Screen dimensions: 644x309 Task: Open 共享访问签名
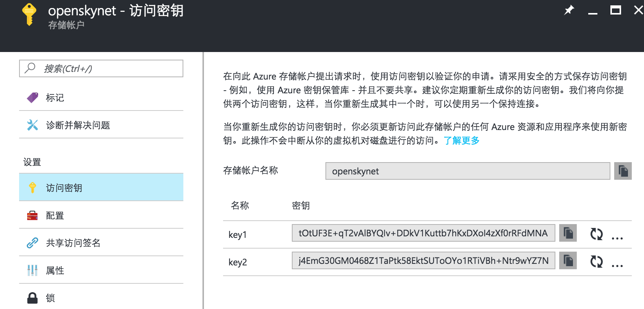coord(101,243)
